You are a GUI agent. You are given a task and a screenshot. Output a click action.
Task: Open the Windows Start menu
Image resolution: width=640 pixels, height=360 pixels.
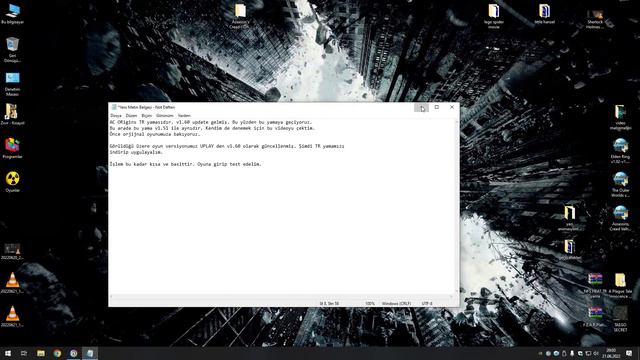point(8,353)
